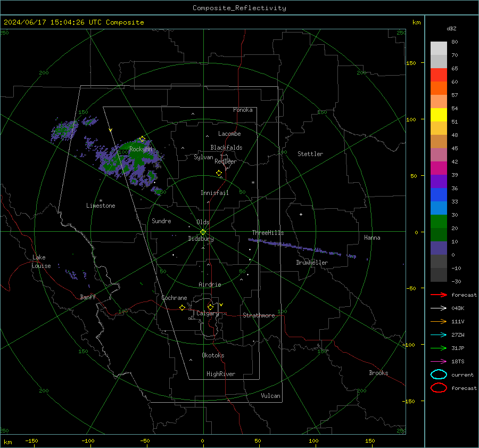Click the Sundre label
This screenshot has width=479, height=448.
(161, 221)
